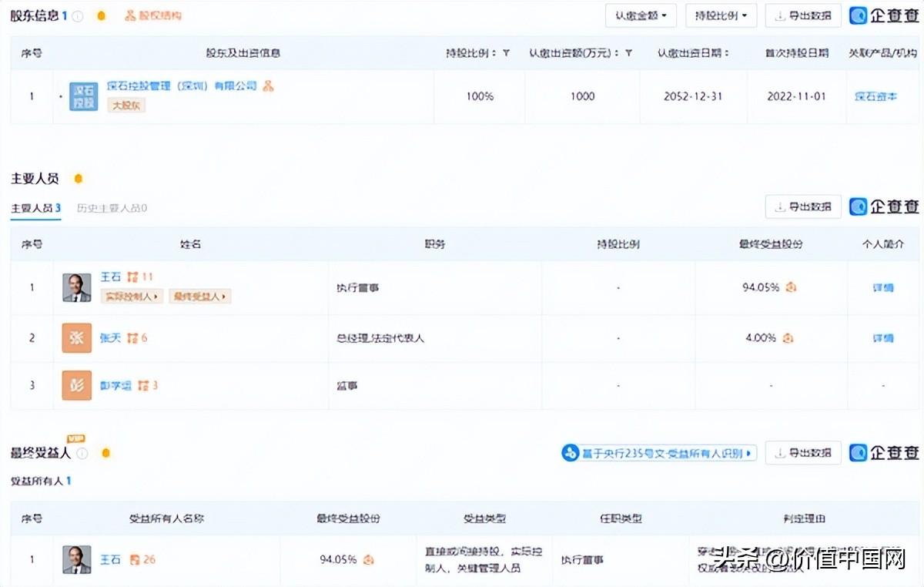Click the info icon beside 最终受益人
Image resolution: width=924 pixels, height=587 pixels.
point(82,453)
